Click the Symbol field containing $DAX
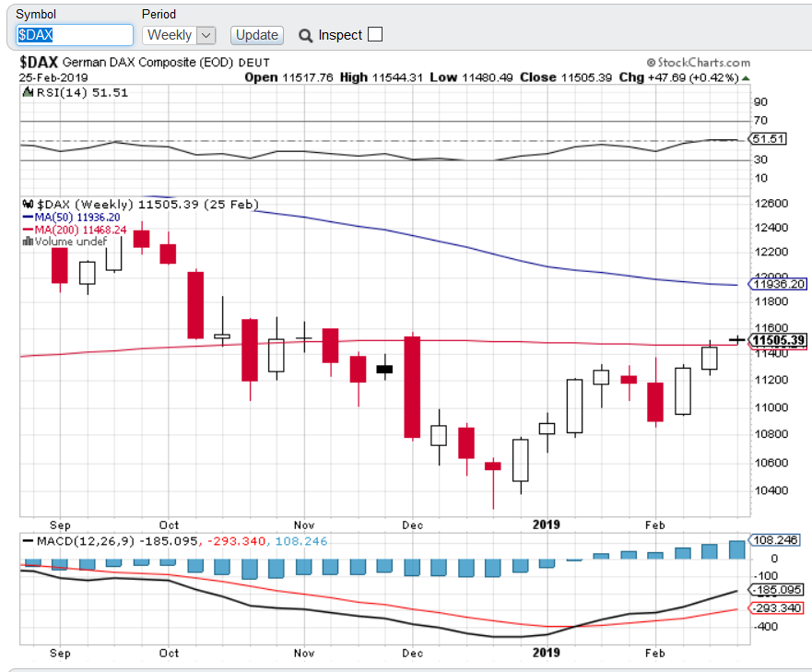Screen dimensions: 812x672 (x=76, y=35)
